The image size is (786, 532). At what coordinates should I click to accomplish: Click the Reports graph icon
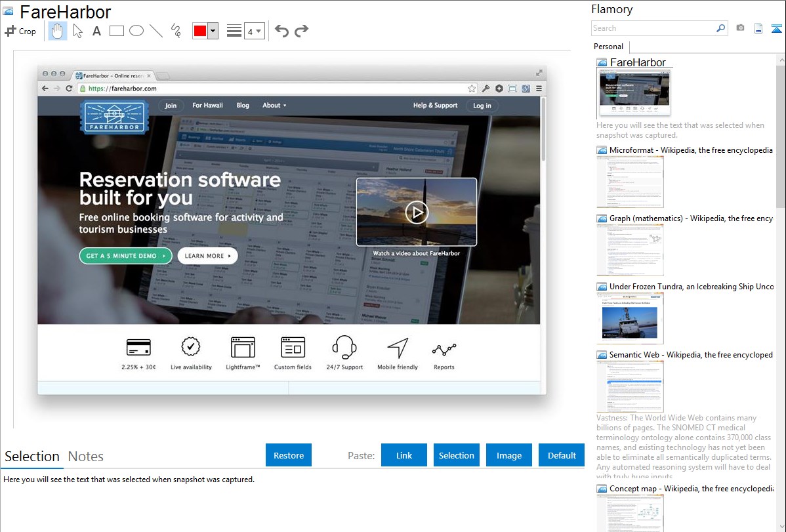[x=444, y=350]
